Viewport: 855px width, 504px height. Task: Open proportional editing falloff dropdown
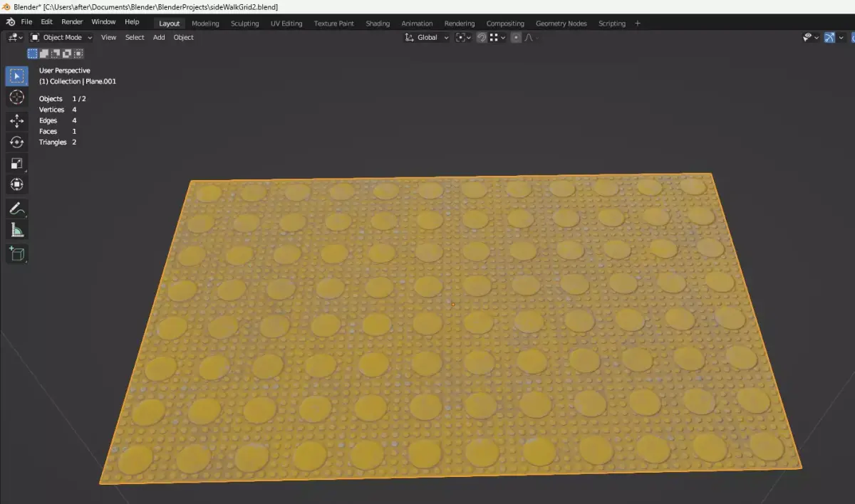tap(531, 38)
